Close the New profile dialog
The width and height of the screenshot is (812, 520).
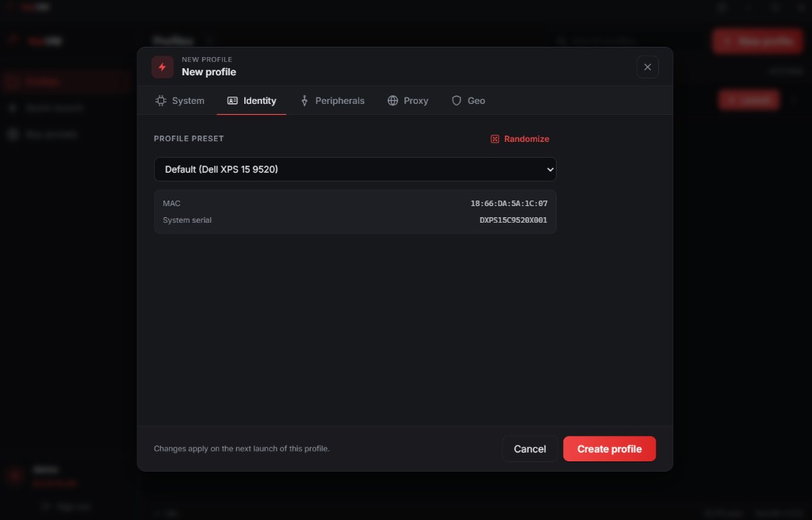coord(647,67)
